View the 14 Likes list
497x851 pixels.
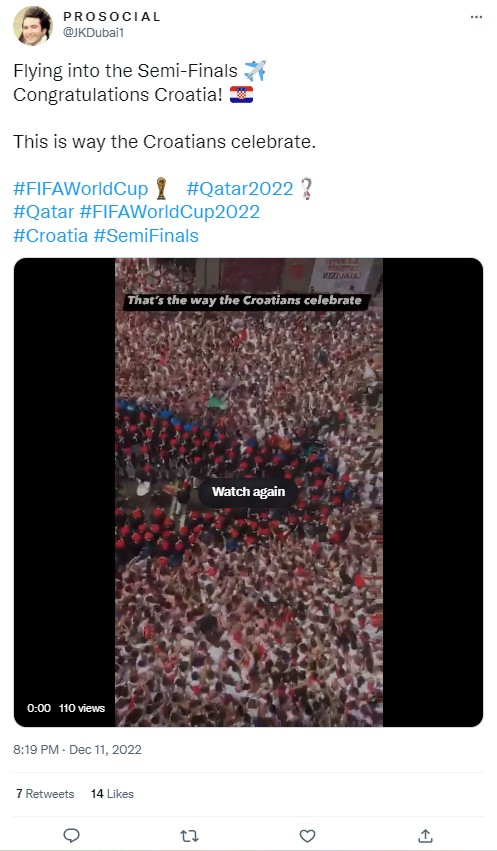click(x=112, y=793)
